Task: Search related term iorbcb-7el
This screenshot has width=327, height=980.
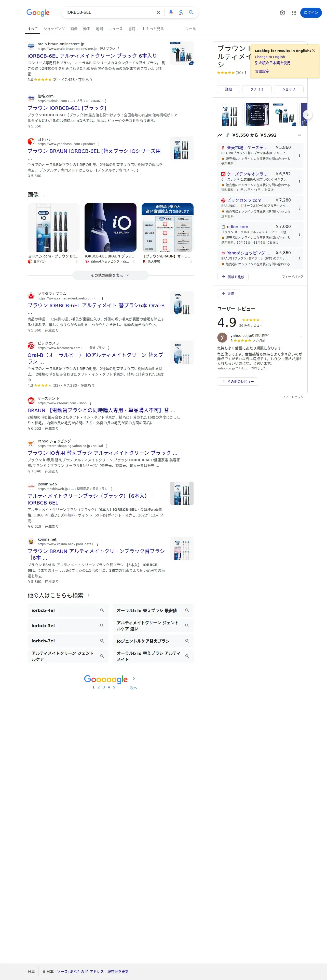Action: 68,641
